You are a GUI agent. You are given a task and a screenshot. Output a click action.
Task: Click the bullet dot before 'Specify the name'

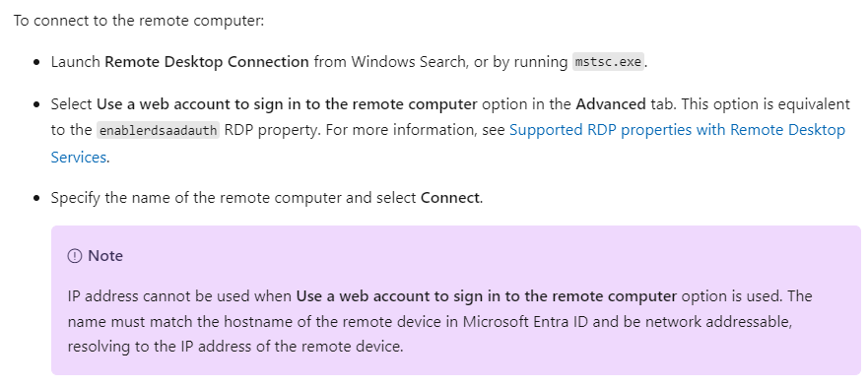coord(37,199)
